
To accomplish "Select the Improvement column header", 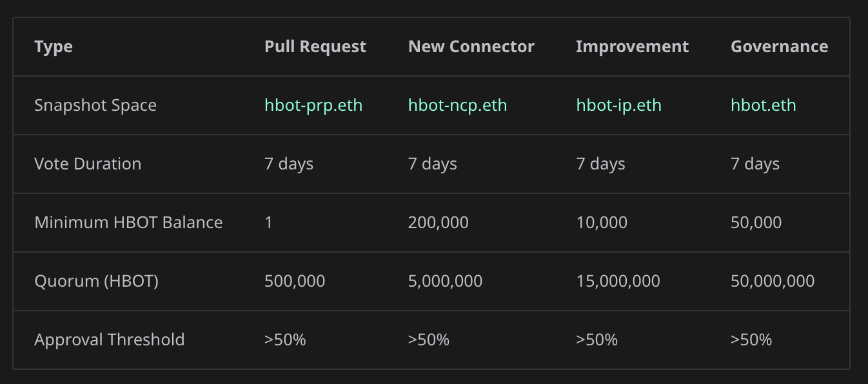I will [x=632, y=46].
